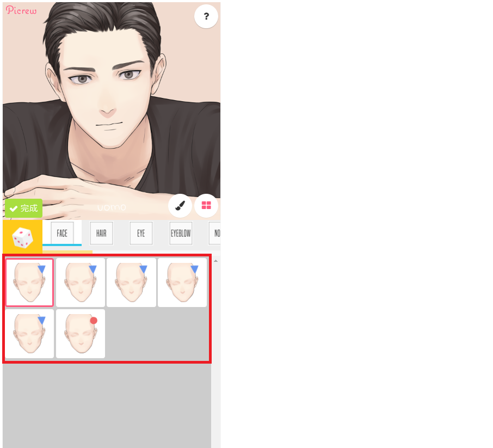Choose the bottom-row face with blue triangle
Image resolution: width=493 pixels, height=448 pixels.
(x=29, y=334)
